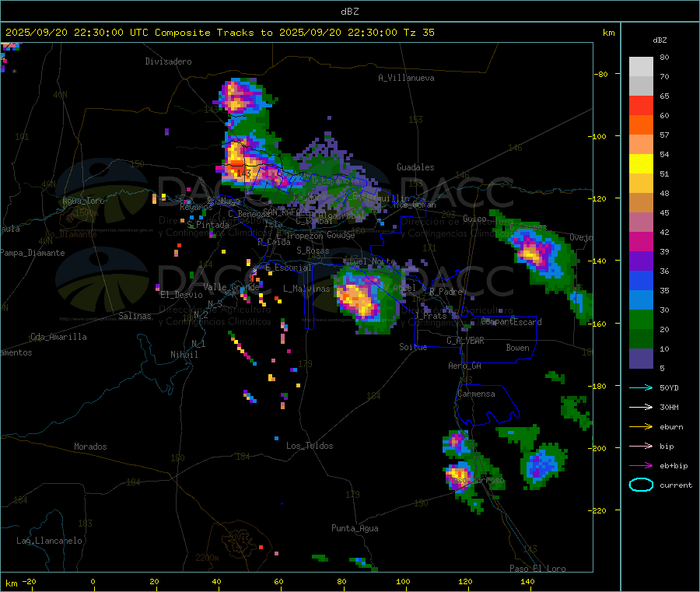Viewport: 700px width, 592px height.
Task: Click the Morados place label
Action: click(x=91, y=447)
